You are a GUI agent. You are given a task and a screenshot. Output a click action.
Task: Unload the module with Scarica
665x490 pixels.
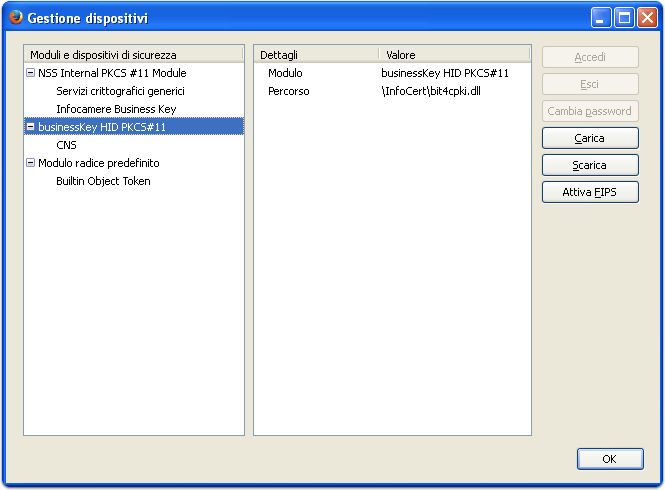[590, 165]
